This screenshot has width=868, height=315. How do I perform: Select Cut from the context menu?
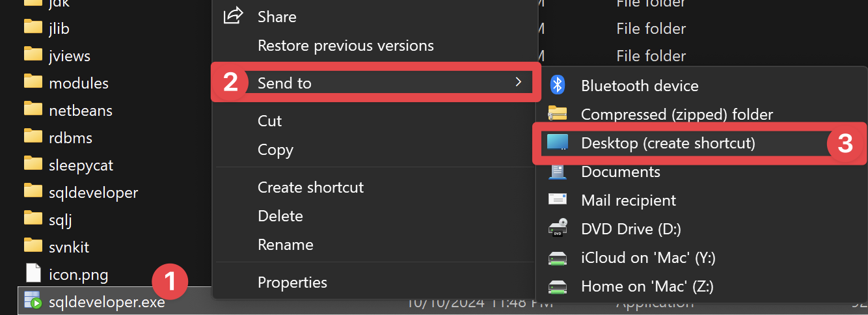269,121
